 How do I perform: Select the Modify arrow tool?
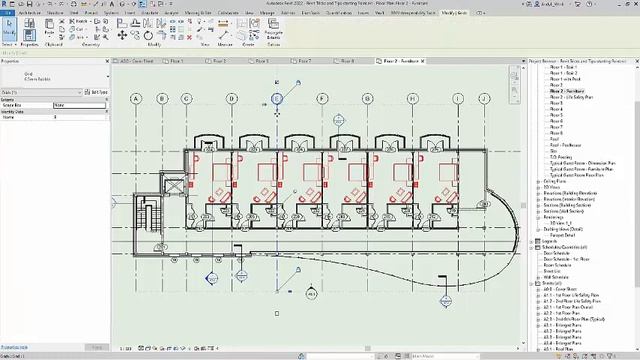(x=9, y=29)
